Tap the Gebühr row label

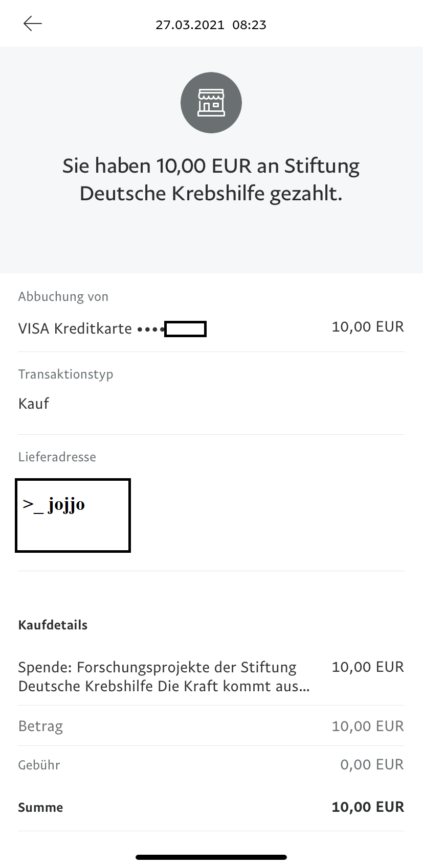[x=39, y=765]
